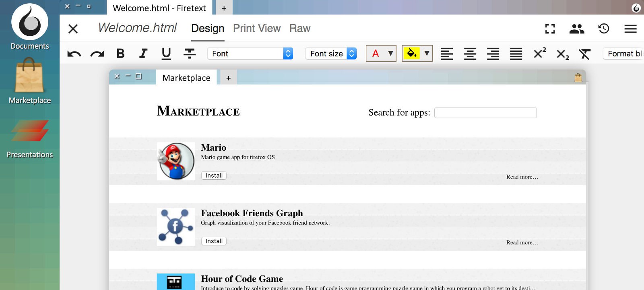Center align the text
This screenshot has width=644, height=290.
[x=470, y=54]
